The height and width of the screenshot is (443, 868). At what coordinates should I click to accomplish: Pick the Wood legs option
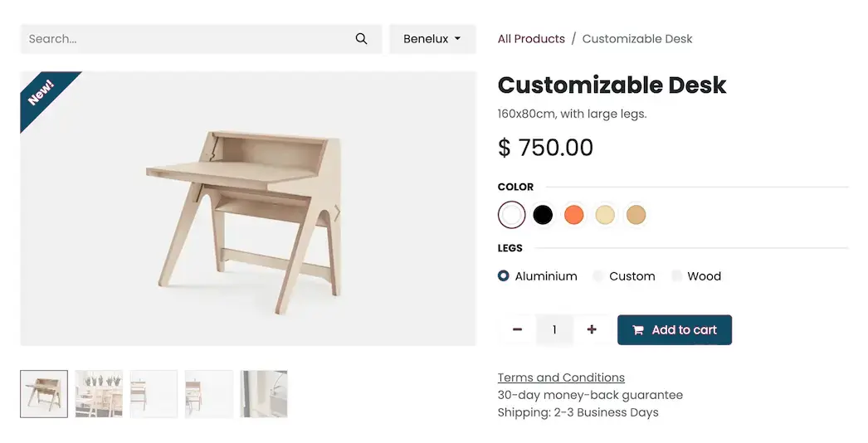point(676,276)
